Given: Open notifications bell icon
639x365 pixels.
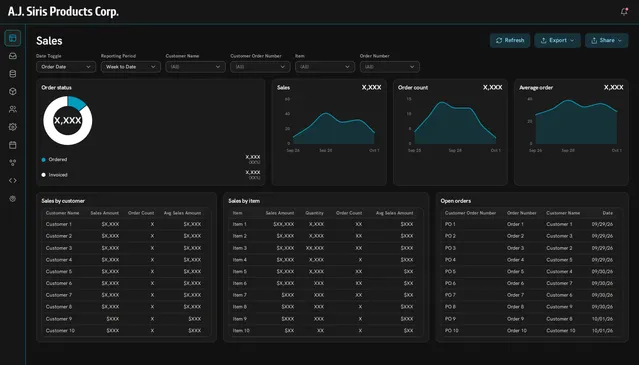Looking at the screenshot, I should tap(624, 11).
